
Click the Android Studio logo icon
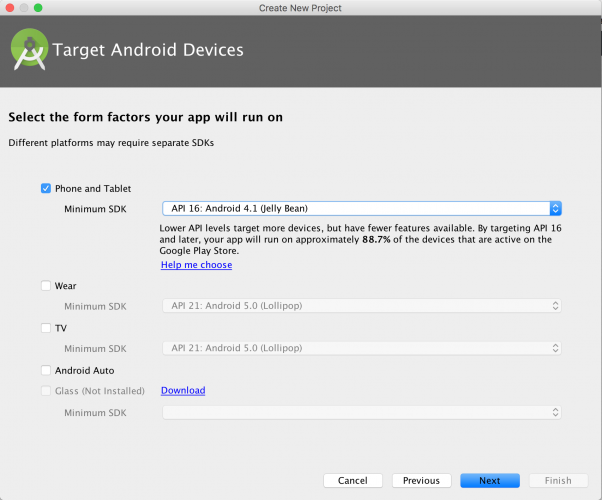tap(30, 50)
